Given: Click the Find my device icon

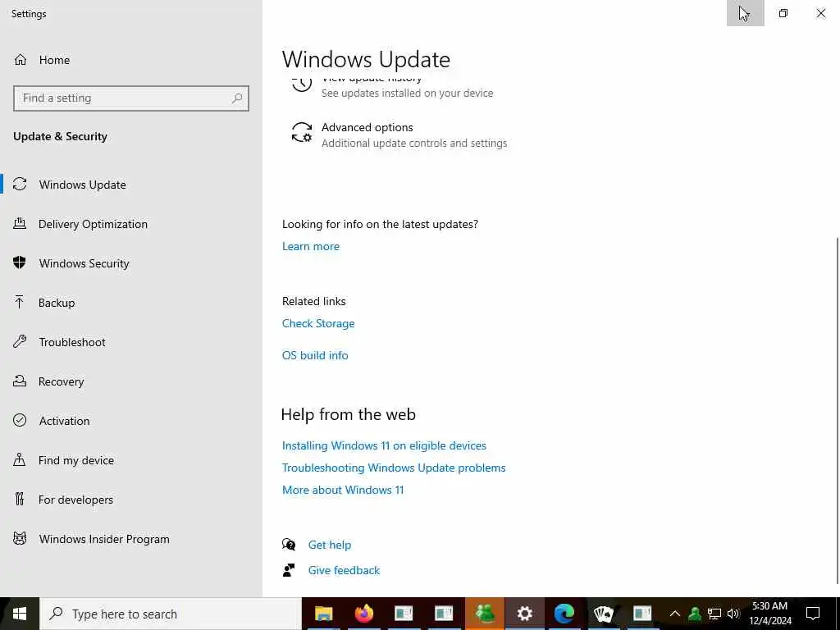Looking at the screenshot, I should 20,459.
